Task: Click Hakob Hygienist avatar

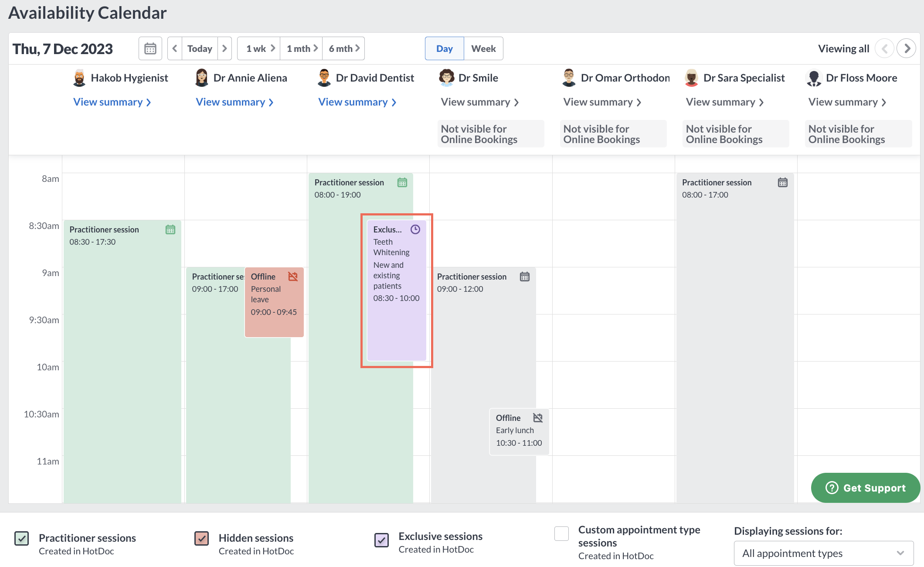Action: pyautogui.click(x=79, y=78)
